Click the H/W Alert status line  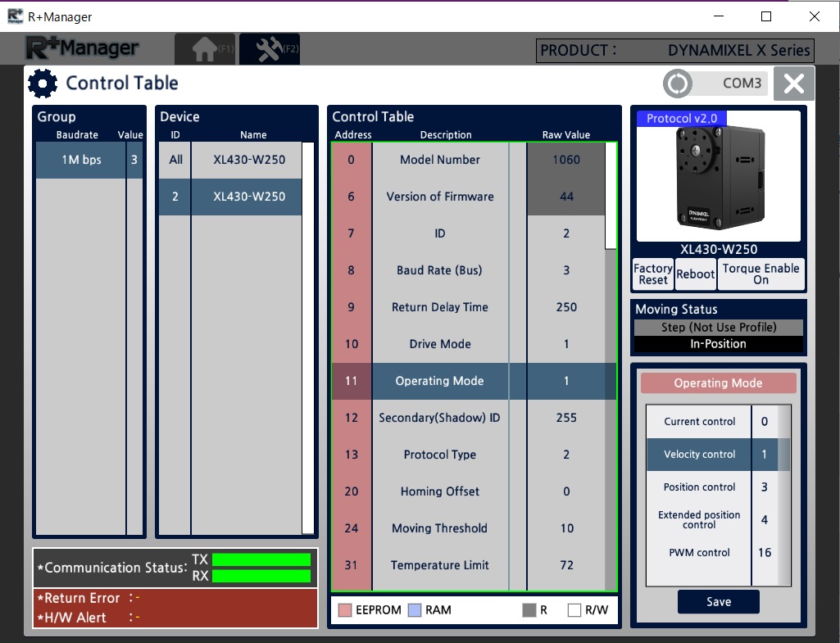point(175,618)
